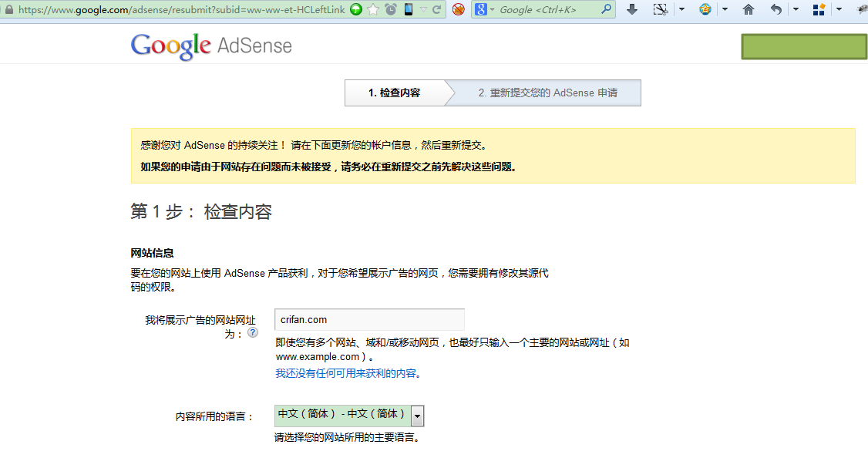The width and height of the screenshot is (868, 458).
Task: Open the address bar history dropdown triangle
Action: click(x=423, y=9)
